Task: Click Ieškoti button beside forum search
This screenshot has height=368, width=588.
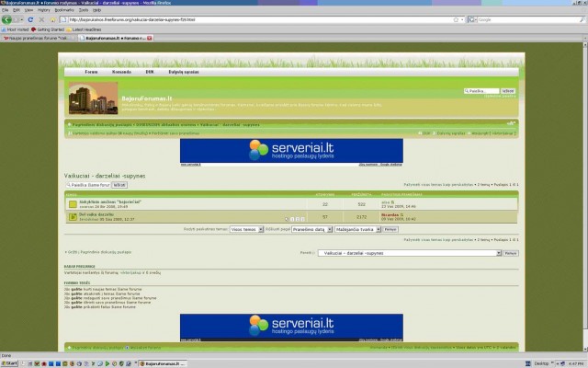Action: tap(119, 185)
